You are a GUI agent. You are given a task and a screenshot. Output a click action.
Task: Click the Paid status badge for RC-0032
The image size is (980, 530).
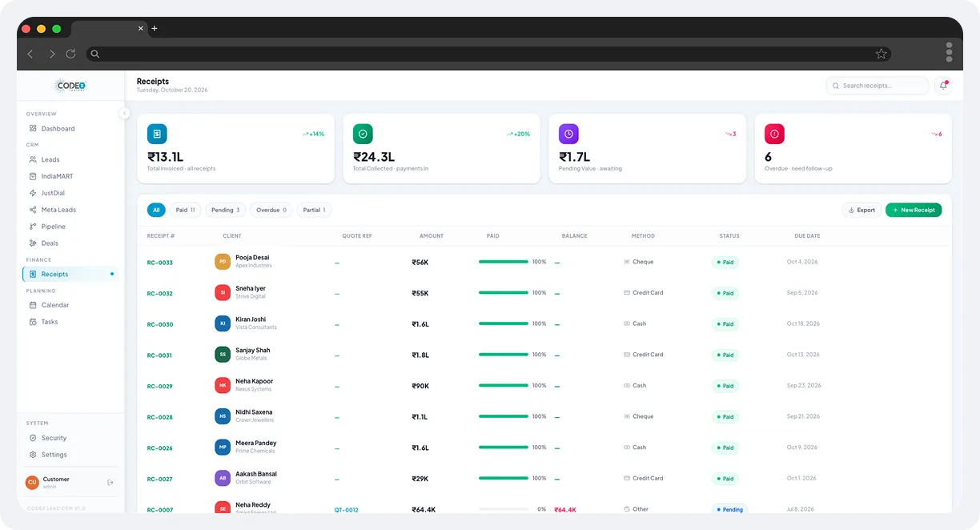click(x=725, y=293)
